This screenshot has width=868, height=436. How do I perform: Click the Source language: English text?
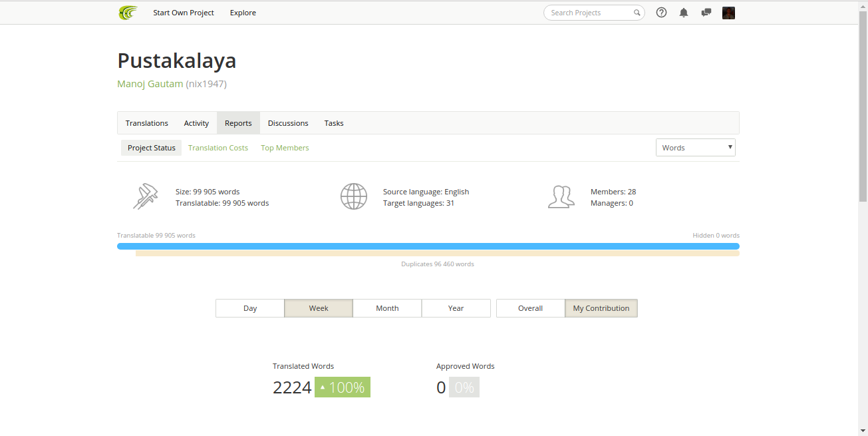[x=426, y=192]
